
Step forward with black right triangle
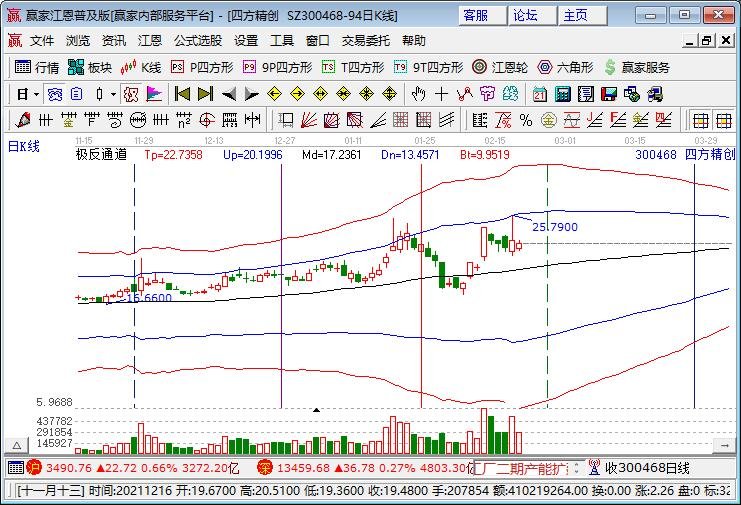coord(251,94)
